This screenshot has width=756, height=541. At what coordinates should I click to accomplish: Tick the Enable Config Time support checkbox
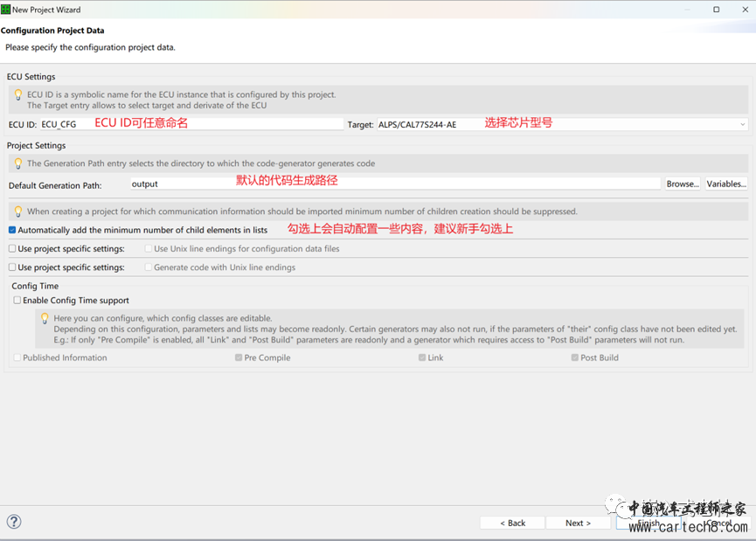tap(17, 301)
